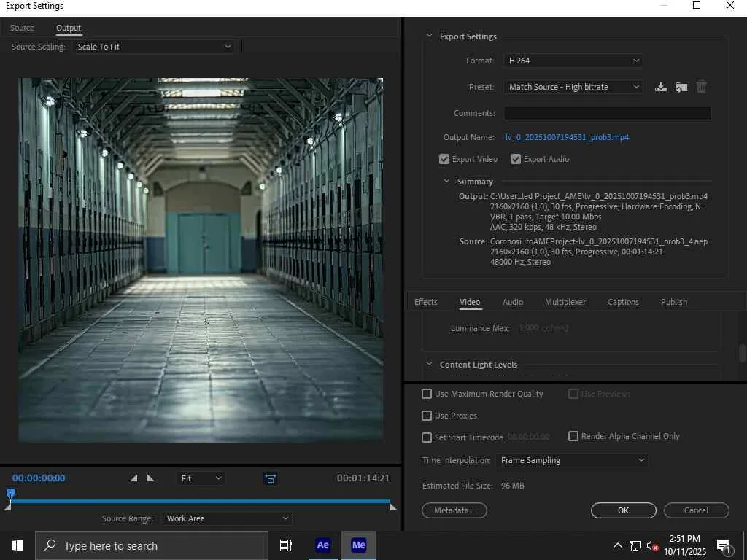Image resolution: width=747 pixels, height=560 pixels.
Task: Open Windows Task View from the taskbar
Action: tap(286, 545)
